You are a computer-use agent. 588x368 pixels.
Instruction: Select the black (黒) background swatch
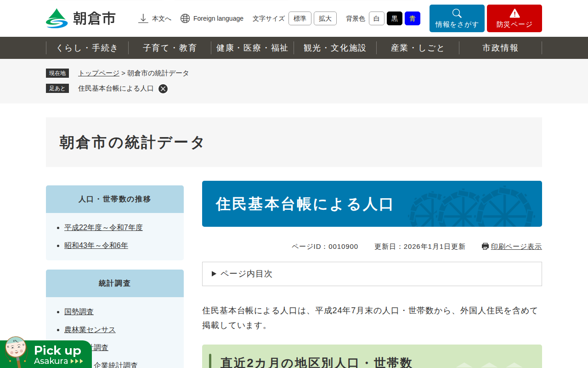pyautogui.click(x=394, y=18)
